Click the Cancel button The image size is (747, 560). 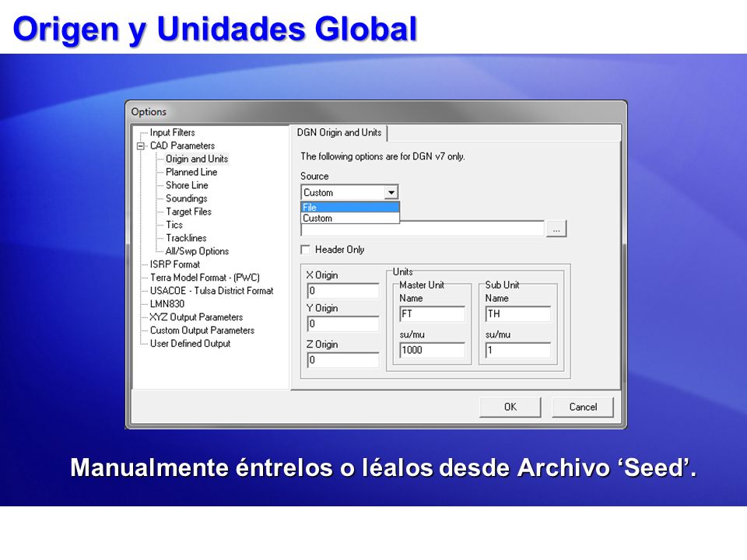(x=583, y=407)
